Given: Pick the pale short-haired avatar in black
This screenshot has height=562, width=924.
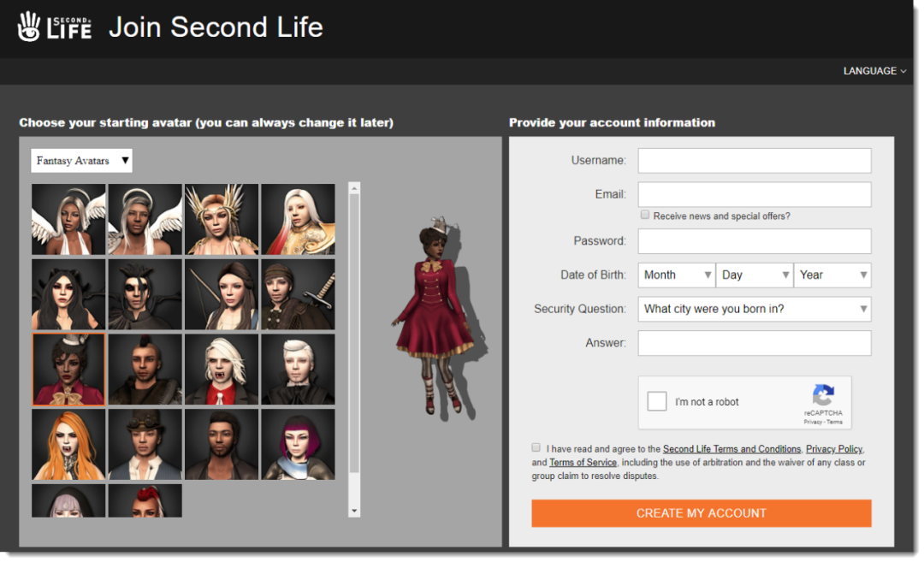Looking at the screenshot, I should click(x=299, y=370).
